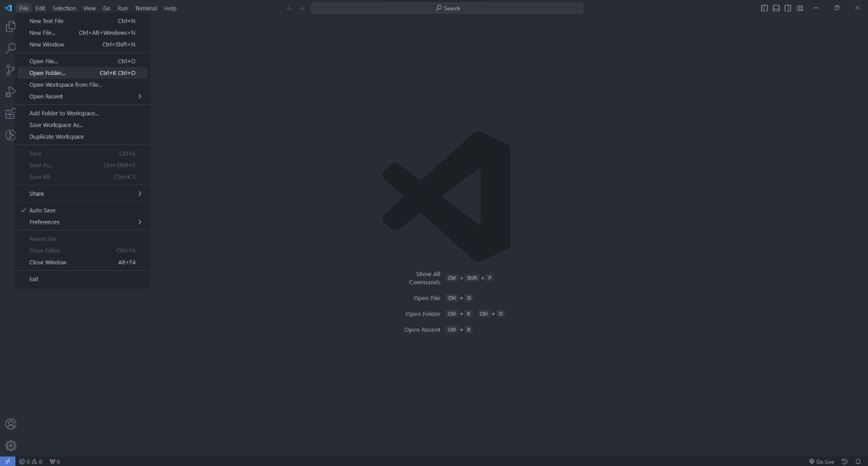Toggle Panel layout icon
868x466 pixels.
click(x=776, y=8)
